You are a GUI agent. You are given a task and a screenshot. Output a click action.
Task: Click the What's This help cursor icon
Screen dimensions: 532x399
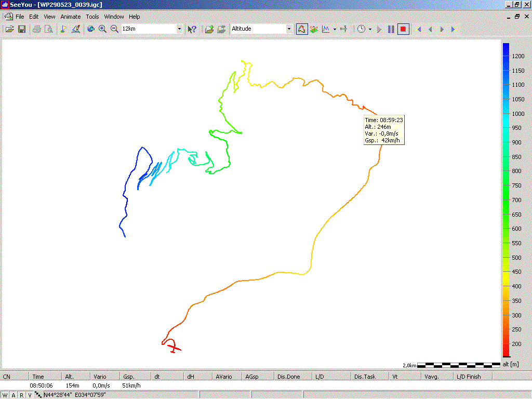tap(192, 29)
